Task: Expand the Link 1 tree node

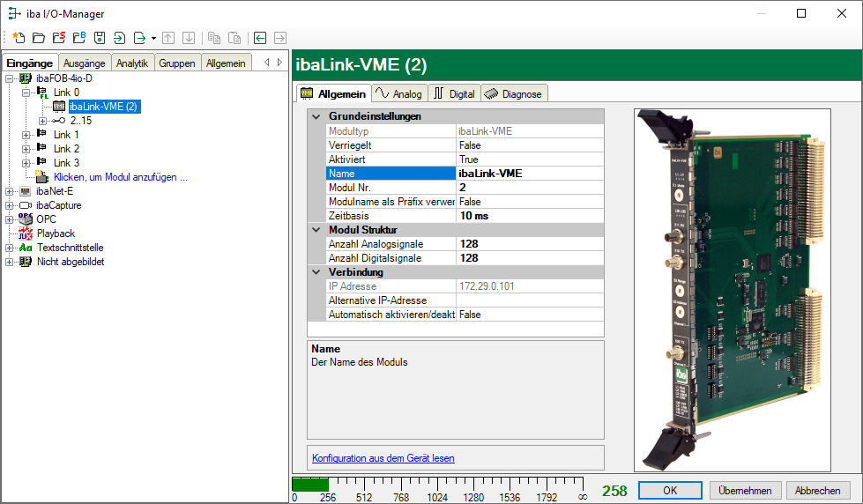Action: [26, 135]
